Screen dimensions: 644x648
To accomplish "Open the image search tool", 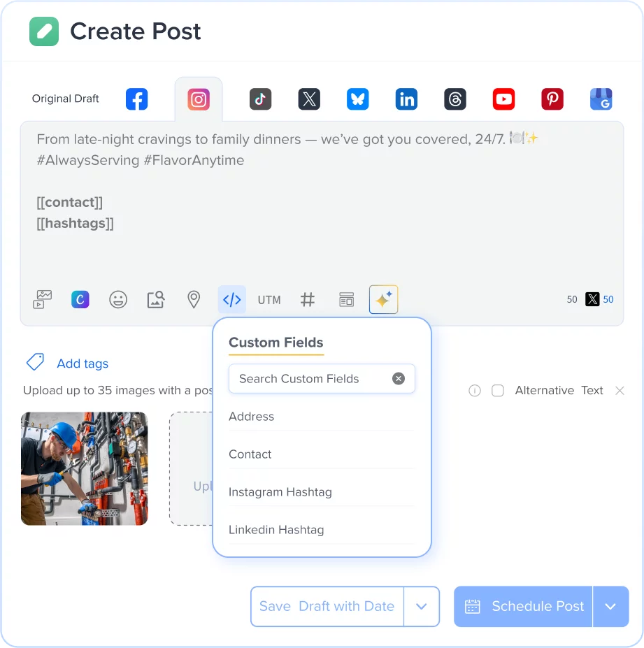I will (x=155, y=299).
